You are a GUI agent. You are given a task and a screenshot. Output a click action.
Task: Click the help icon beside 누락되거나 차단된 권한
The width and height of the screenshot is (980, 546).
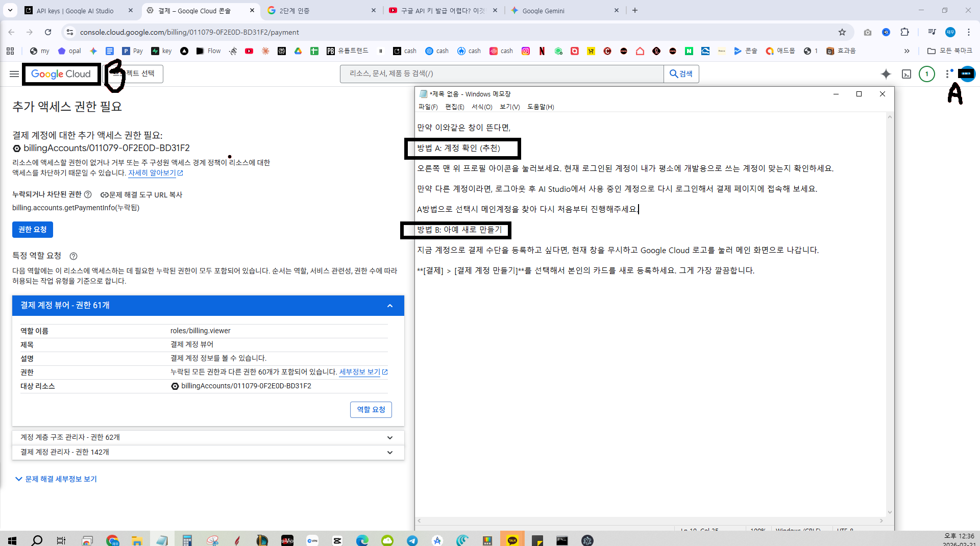tap(88, 194)
